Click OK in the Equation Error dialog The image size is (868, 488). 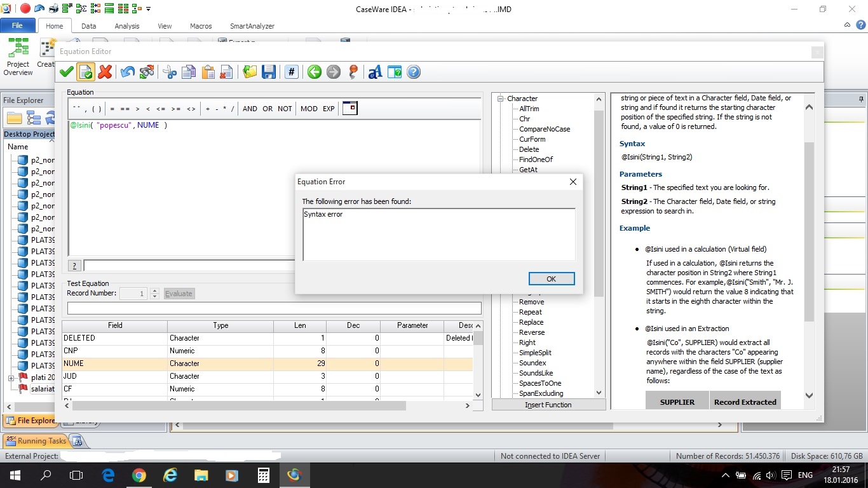click(551, 279)
